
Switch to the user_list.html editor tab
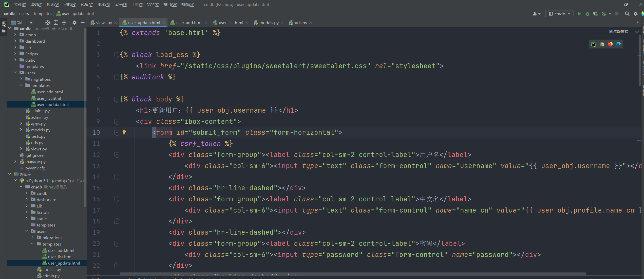click(x=231, y=23)
